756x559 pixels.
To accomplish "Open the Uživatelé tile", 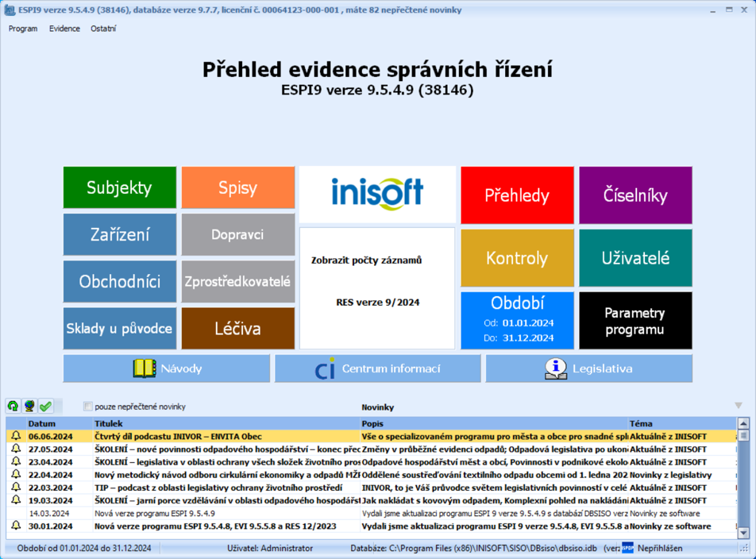I will tap(635, 258).
